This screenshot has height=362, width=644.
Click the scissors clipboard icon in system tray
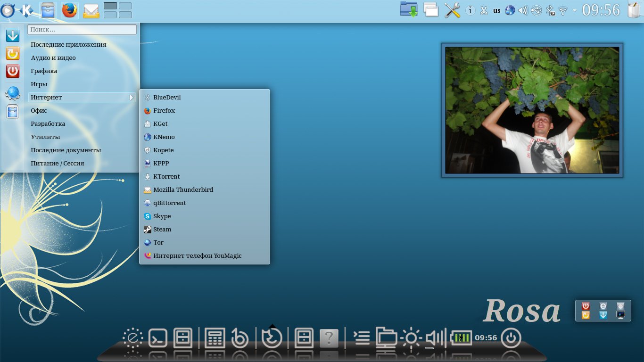pos(483,10)
